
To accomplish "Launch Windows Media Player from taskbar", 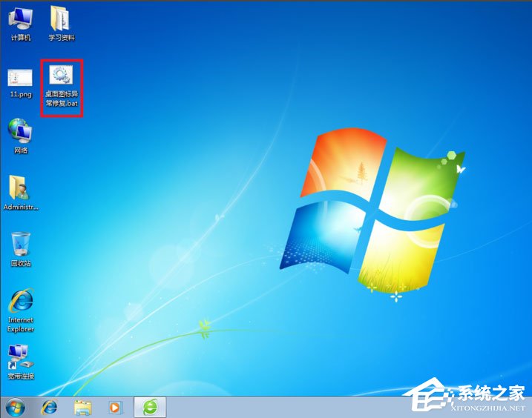I will coord(115,407).
